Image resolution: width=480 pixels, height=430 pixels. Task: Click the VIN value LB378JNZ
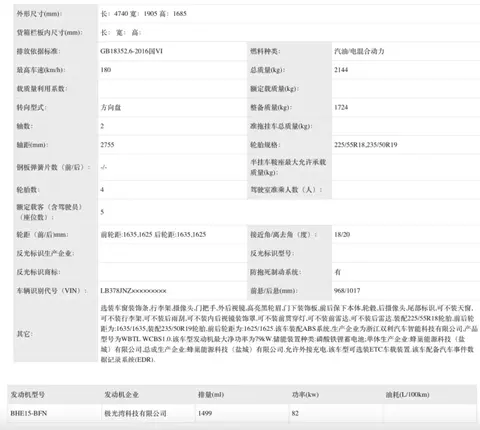coord(133,291)
